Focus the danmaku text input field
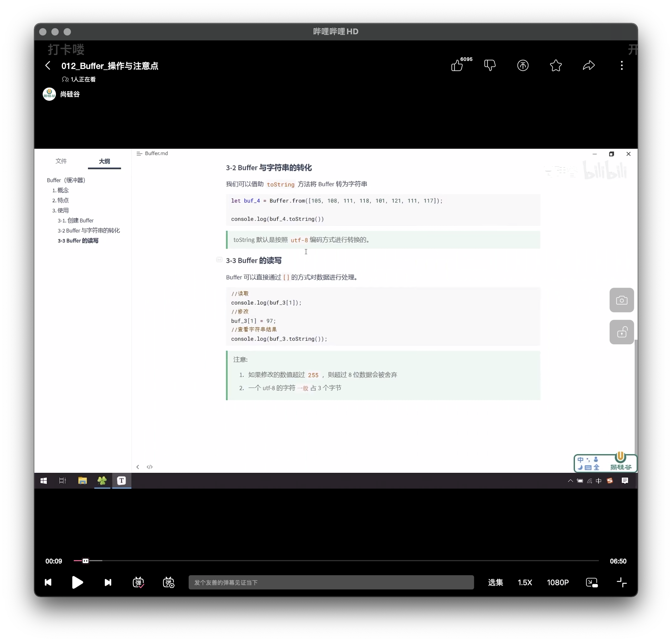This screenshot has width=672, height=642. 331,582
